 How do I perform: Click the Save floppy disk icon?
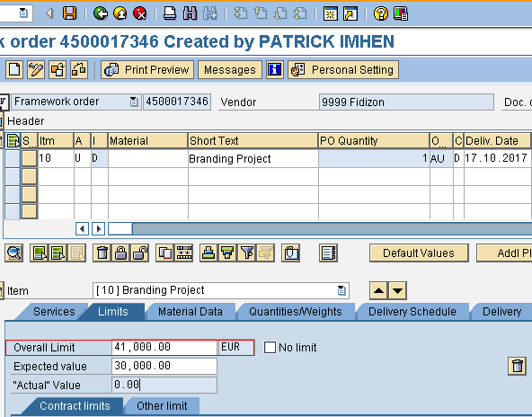pyautogui.click(x=69, y=13)
